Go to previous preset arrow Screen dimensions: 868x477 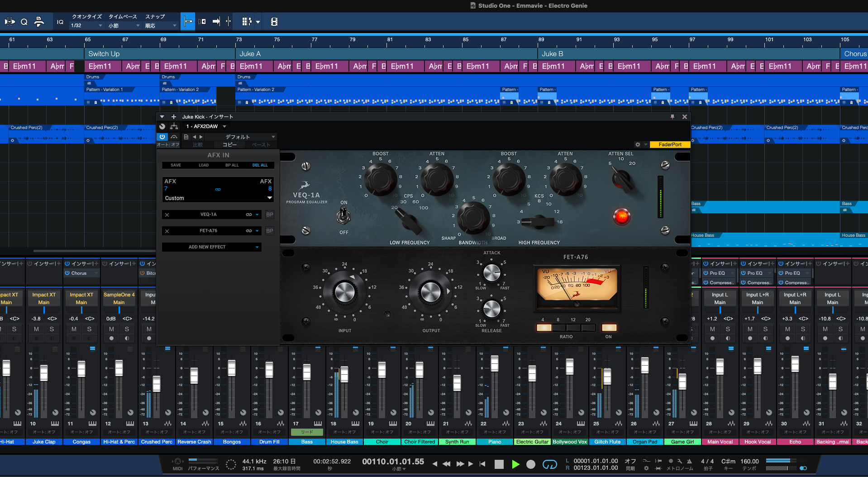pos(195,137)
